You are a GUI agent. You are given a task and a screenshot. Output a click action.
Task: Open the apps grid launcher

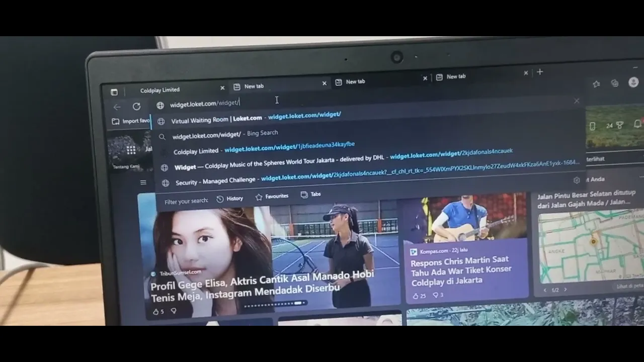pos(131,150)
